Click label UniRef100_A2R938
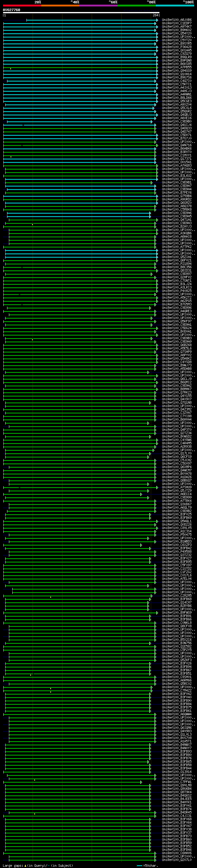197x868 pixels. point(177,447)
